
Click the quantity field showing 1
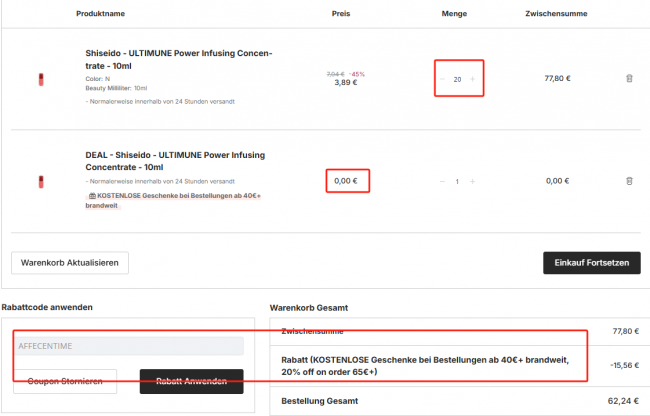point(457,181)
